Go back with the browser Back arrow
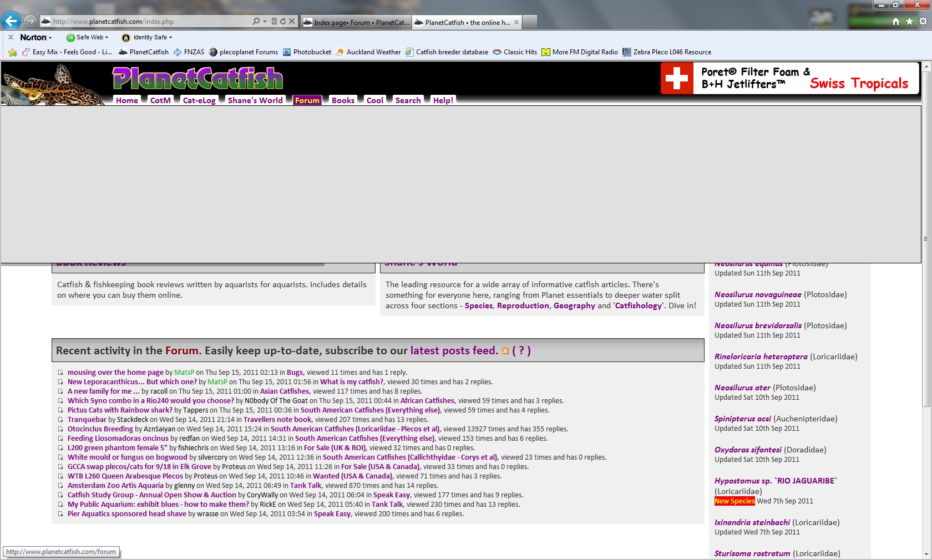Viewport: 932px width, 560px height. [x=11, y=21]
